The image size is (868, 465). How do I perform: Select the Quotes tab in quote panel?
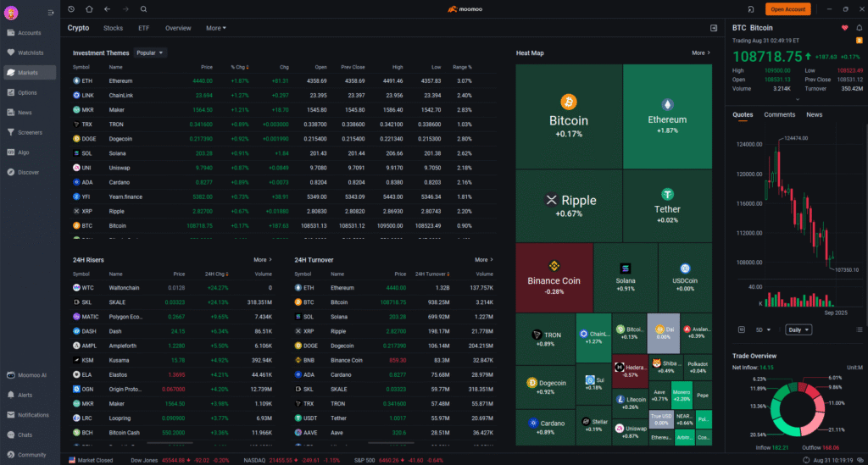(743, 114)
